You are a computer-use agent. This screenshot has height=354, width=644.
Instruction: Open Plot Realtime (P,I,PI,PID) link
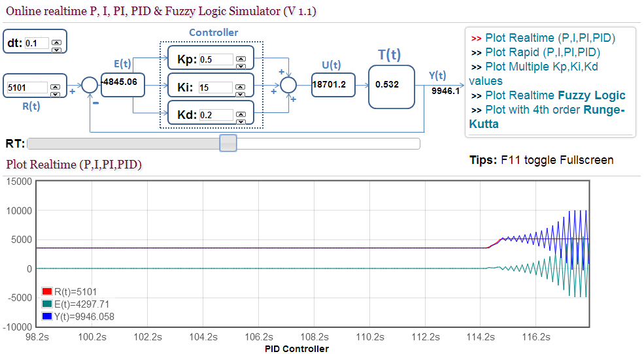(x=549, y=38)
